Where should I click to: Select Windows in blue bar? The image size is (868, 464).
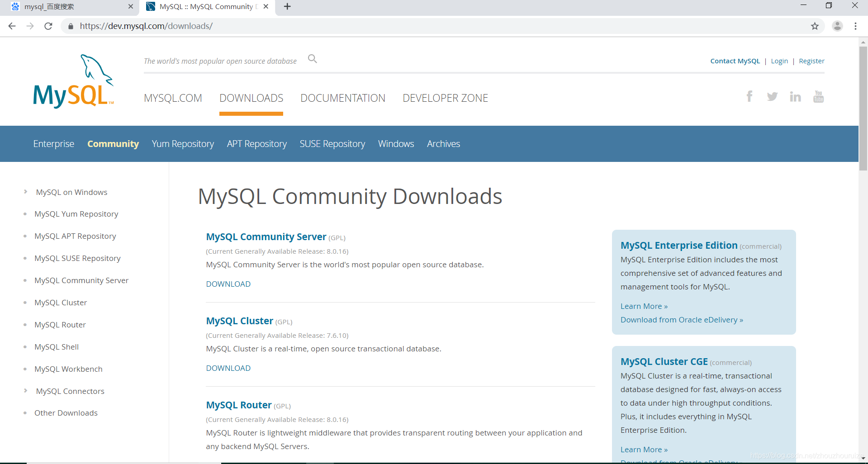(396, 144)
